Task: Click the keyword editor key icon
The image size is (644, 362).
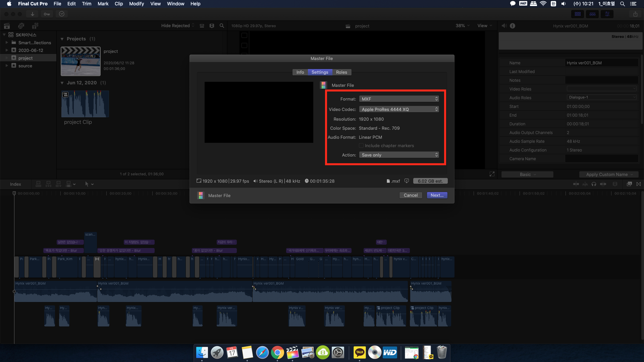Action: coord(47,14)
